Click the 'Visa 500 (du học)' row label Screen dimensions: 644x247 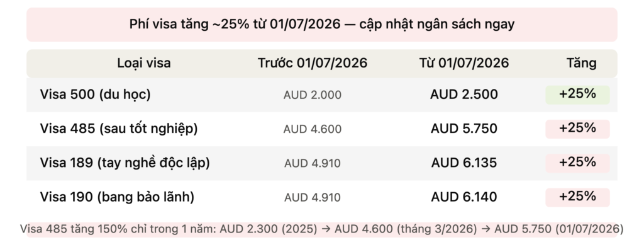pyautogui.click(x=96, y=95)
